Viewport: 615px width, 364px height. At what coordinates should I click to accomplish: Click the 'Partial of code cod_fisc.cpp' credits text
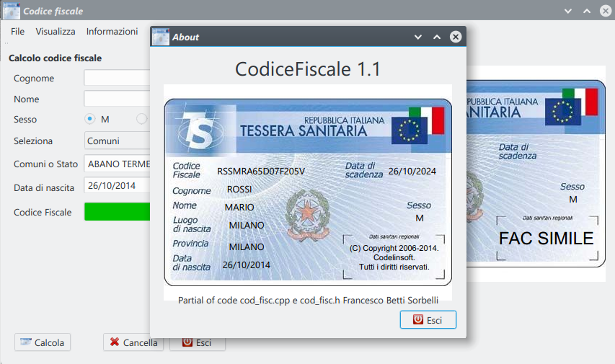(308, 301)
